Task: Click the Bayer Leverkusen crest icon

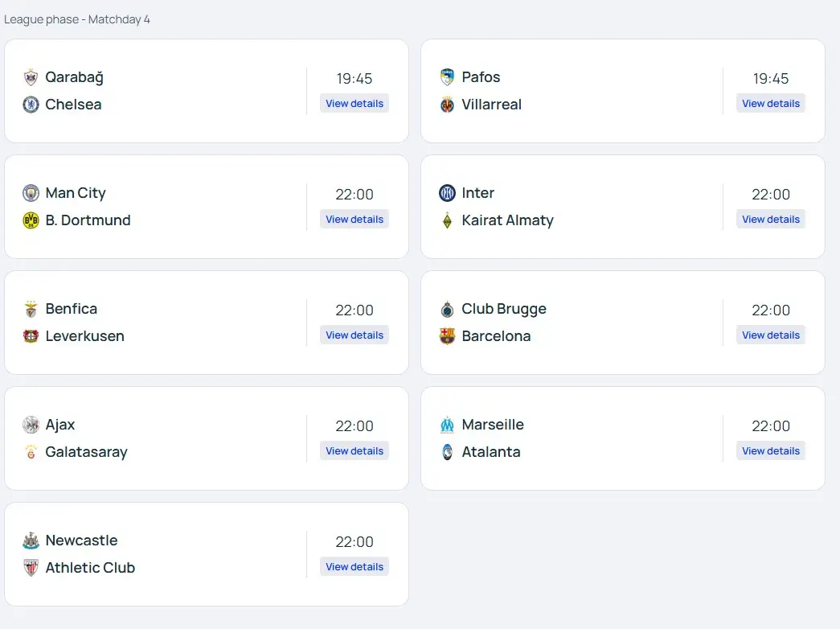Action: (31, 336)
